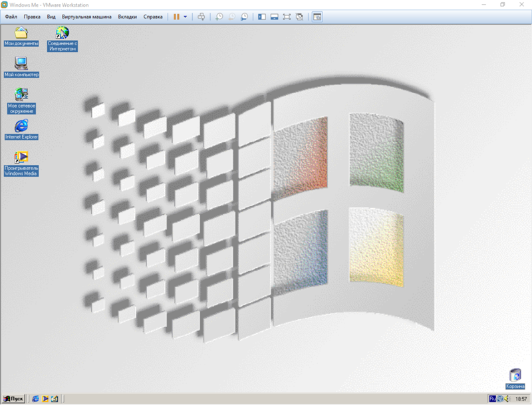Open the Правка menu
This screenshot has width=532, height=405.
(32, 17)
